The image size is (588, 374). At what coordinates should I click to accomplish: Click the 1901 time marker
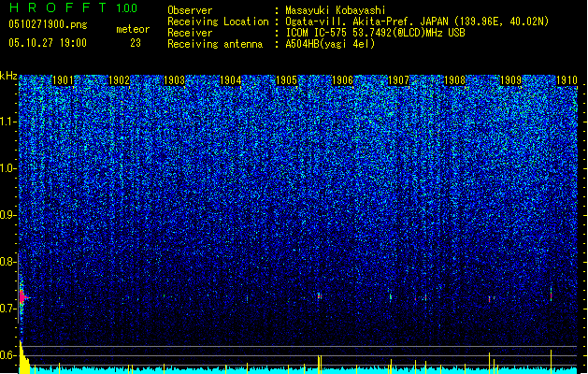[x=63, y=80]
